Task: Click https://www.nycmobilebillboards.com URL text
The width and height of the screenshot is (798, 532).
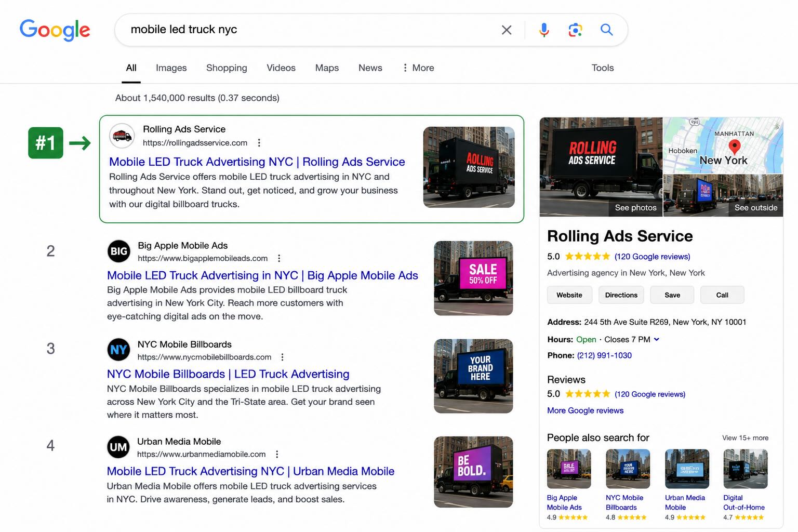Action: click(x=204, y=357)
